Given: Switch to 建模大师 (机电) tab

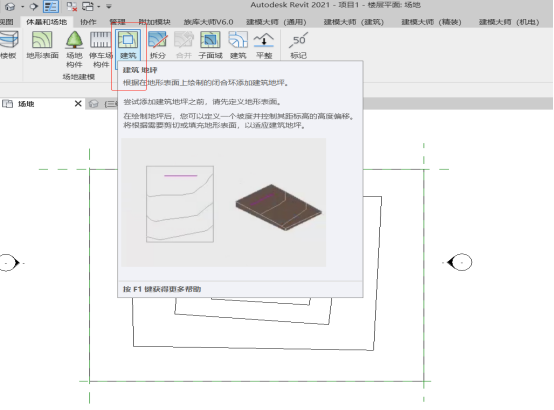Looking at the screenshot, I should click(x=509, y=22).
